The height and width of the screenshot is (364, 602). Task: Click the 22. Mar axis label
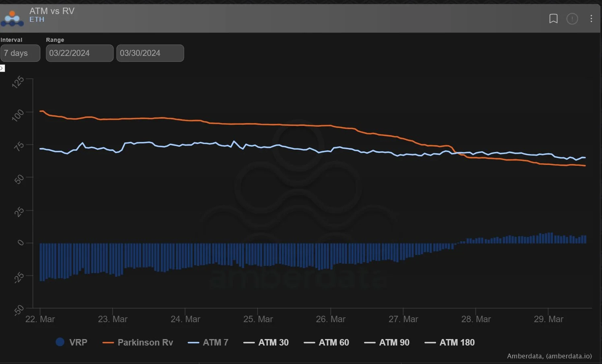(40, 319)
